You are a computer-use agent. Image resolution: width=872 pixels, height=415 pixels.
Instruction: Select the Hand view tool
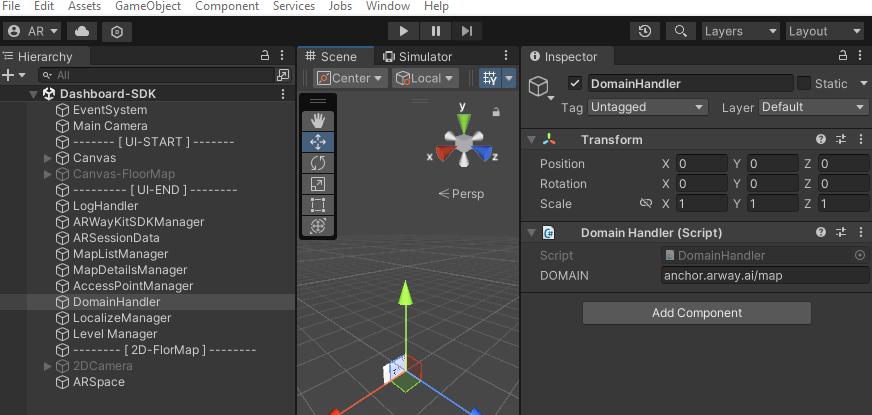pos(318,120)
